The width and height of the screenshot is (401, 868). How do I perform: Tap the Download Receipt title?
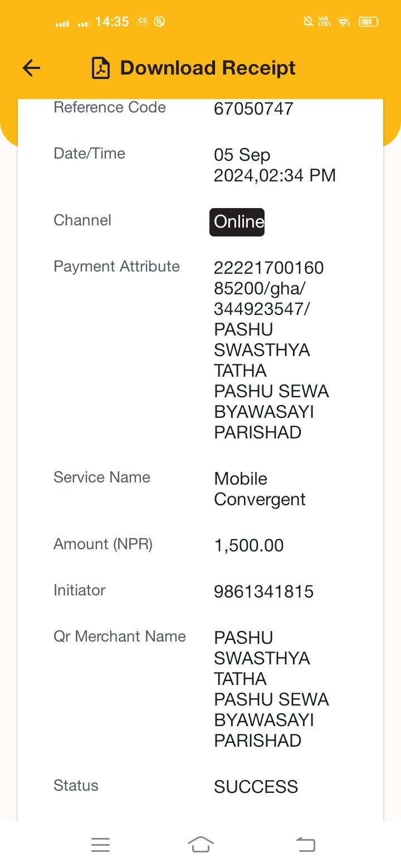click(208, 68)
